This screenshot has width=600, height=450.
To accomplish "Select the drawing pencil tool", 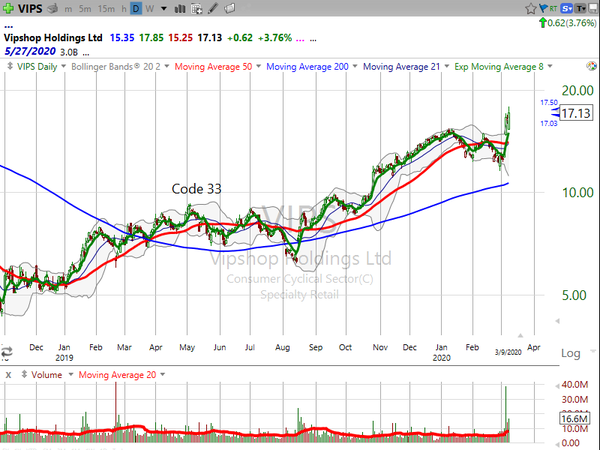I will (213, 8).
